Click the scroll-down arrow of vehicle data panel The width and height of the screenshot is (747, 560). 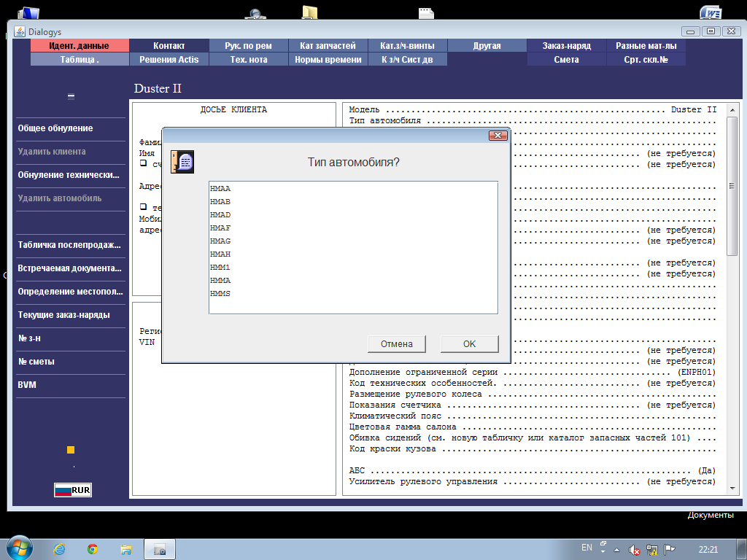(732, 489)
